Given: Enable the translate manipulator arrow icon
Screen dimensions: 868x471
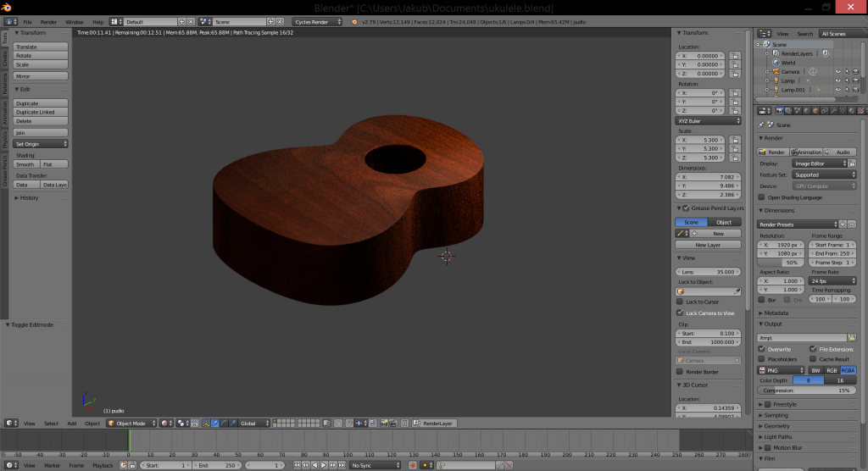Looking at the screenshot, I should [214, 424].
